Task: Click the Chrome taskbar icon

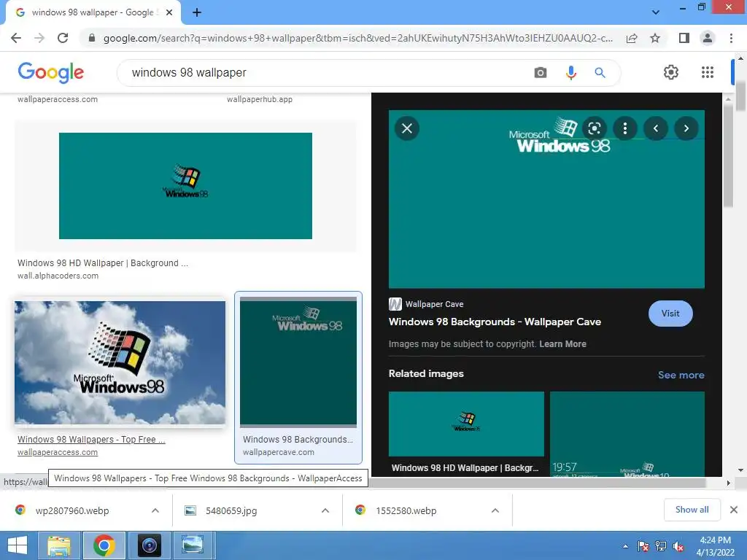Action: [104, 545]
